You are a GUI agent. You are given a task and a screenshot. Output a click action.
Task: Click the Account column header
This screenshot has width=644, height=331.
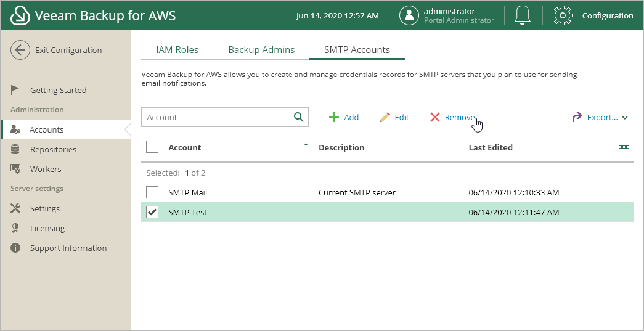184,147
